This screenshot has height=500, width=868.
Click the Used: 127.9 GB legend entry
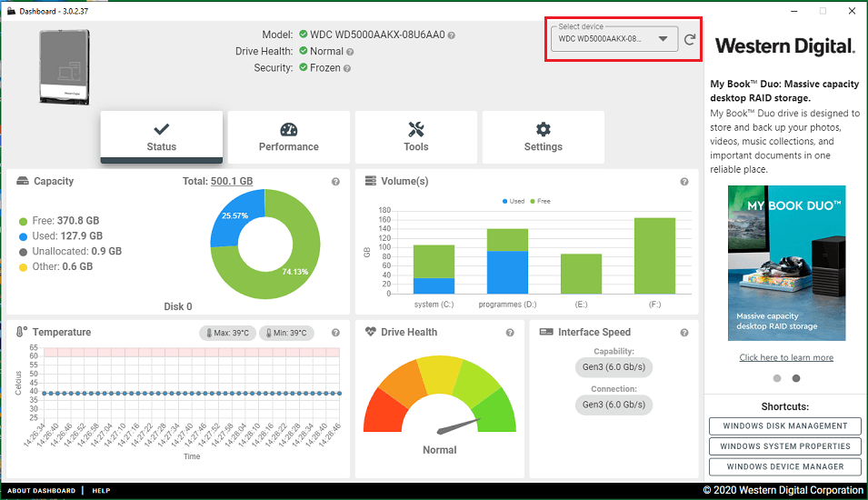(x=61, y=235)
